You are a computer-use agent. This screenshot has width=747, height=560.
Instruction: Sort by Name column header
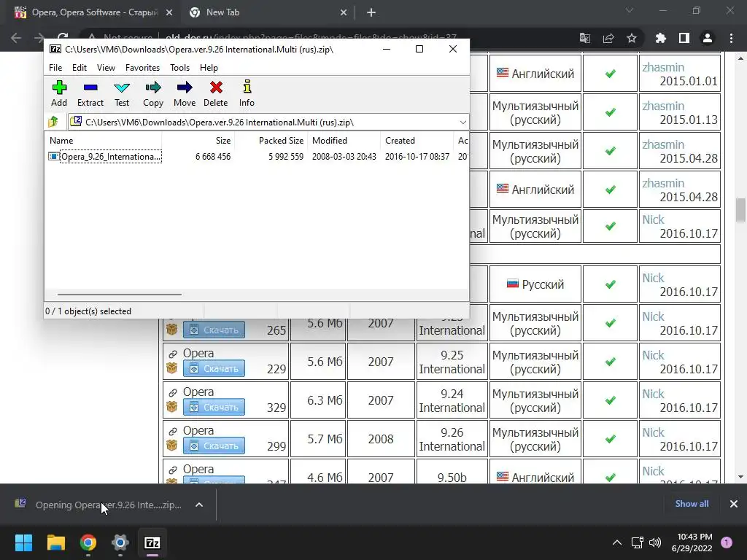pos(104,141)
